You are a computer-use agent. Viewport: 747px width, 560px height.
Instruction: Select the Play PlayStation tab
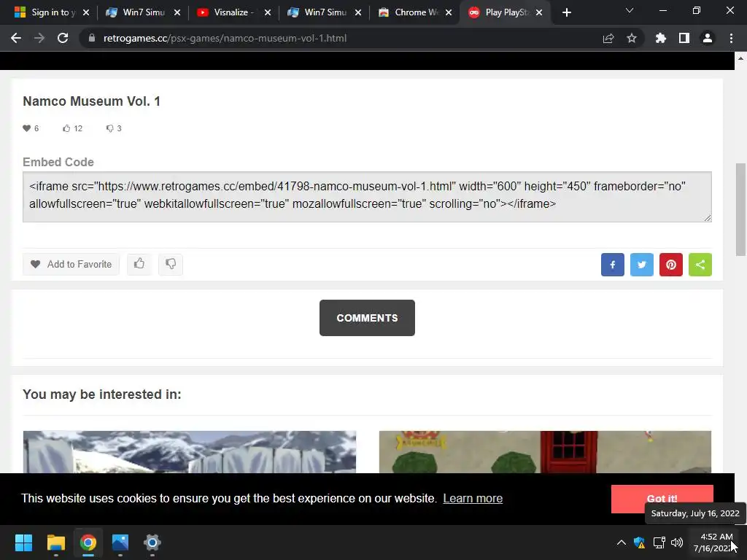505,12
